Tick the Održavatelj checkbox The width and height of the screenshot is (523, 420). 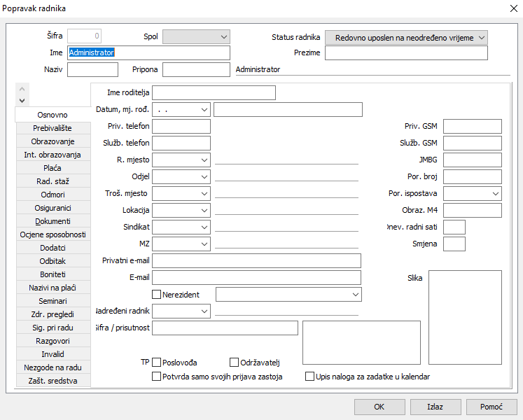pos(235,363)
